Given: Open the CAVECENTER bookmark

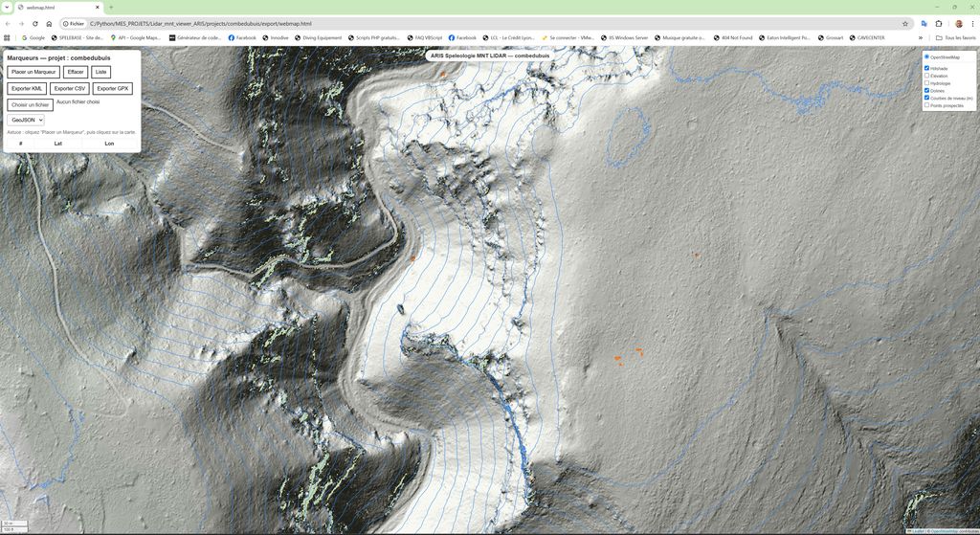Looking at the screenshot, I should click(x=867, y=37).
